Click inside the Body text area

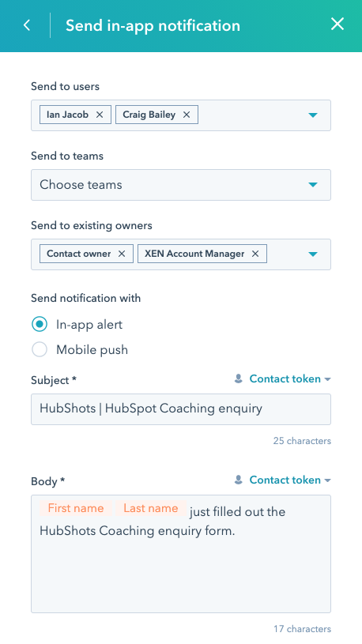coord(181,554)
